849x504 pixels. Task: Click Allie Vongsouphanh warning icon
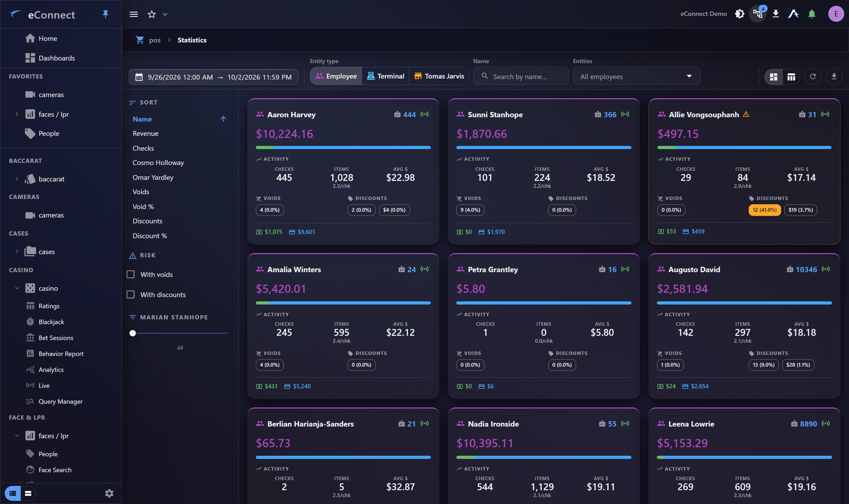point(746,114)
